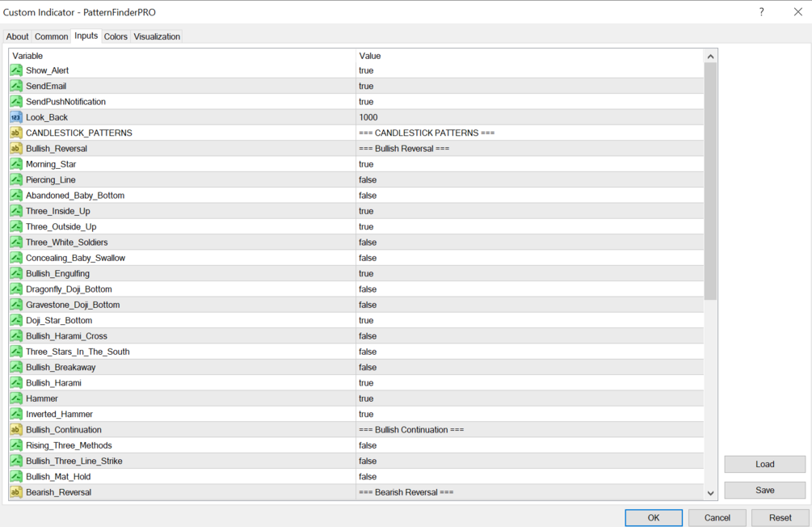812x527 pixels.
Task: Click the Gravestone_Doji_Bottom variable icon
Action: tap(16, 305)
